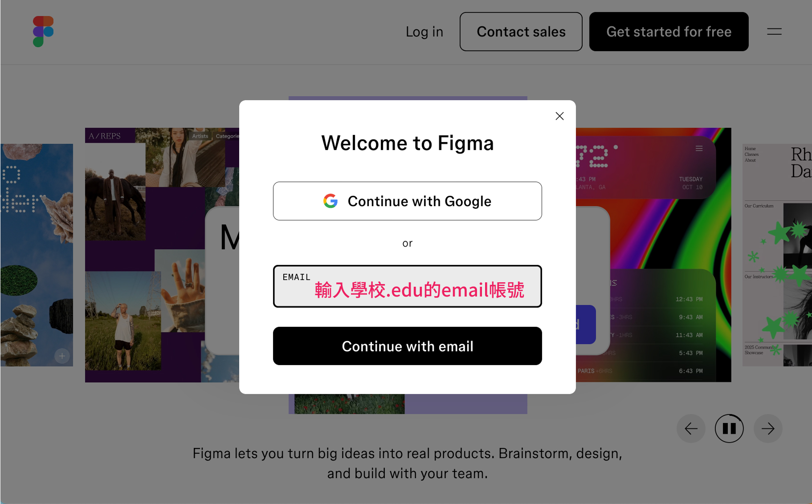Select Continue with Google
Image resolution: width=812 pixels, height=504 pixels.
pyautogui.click(x=407, y=201)
